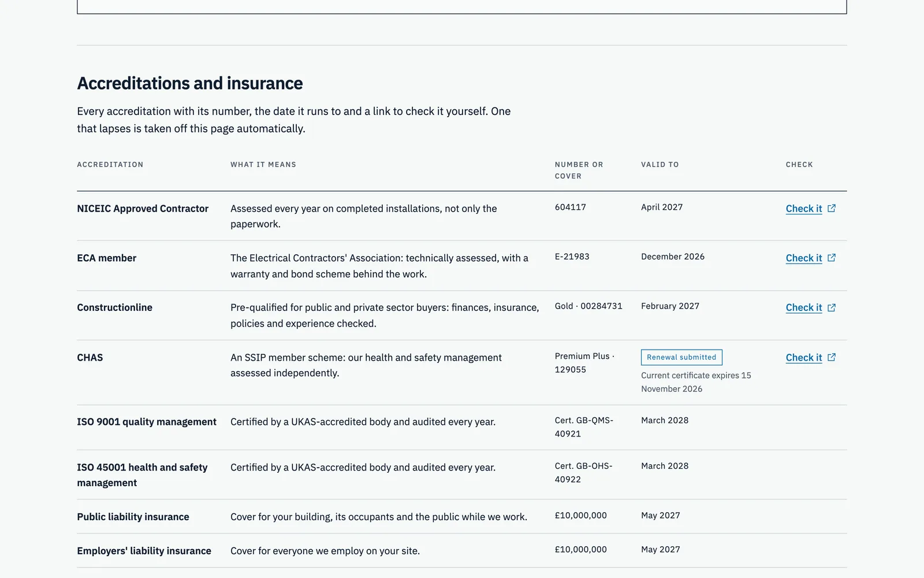Click the 'CHECK' column header

point(799,165)
